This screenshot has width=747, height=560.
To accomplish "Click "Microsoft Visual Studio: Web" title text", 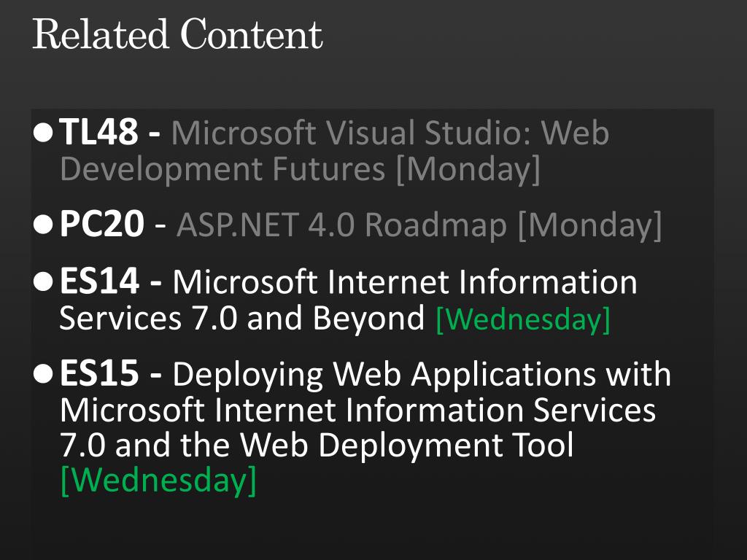I will tap(390, 133).
